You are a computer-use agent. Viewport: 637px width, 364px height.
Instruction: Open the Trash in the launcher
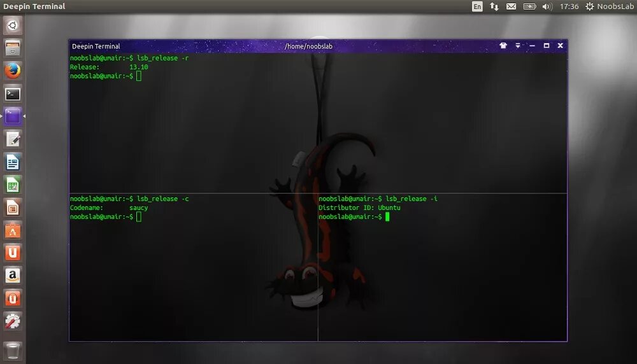tap(13, 351)
